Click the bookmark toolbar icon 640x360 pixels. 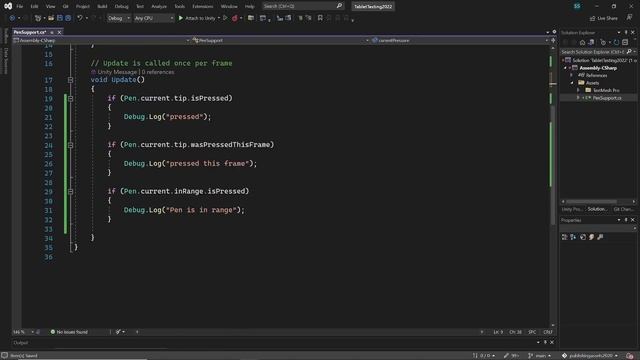320,18
